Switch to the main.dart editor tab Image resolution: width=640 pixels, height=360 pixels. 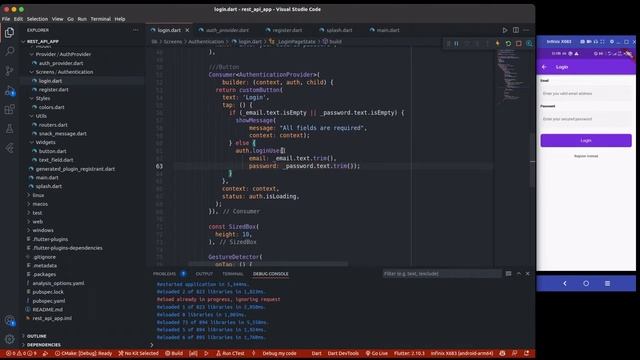387,30
